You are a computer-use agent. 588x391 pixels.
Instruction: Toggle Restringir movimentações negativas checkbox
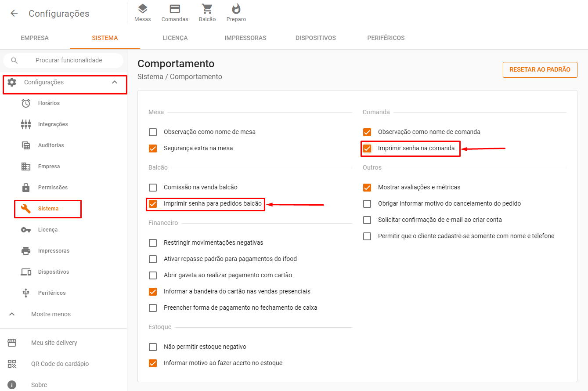tap(153, 243)
